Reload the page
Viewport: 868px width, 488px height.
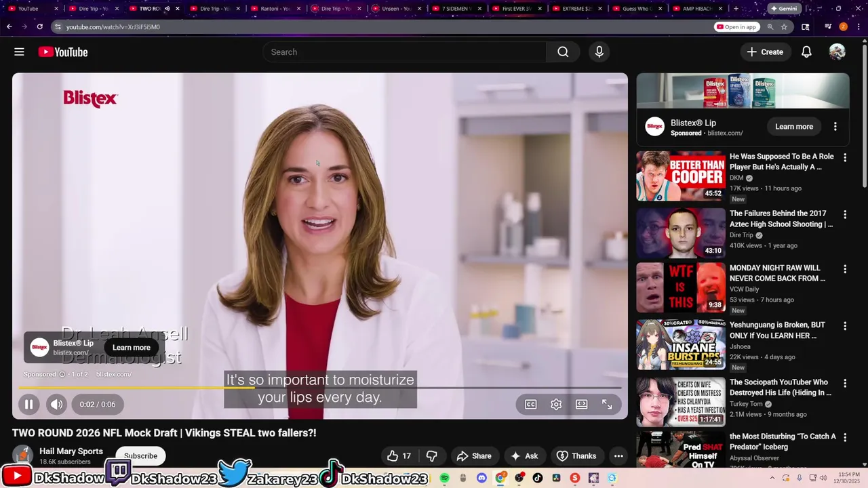[x=39, y=27]
